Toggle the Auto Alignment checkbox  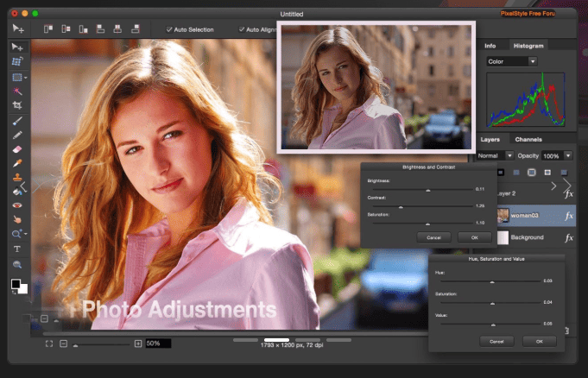pos(242,29)
